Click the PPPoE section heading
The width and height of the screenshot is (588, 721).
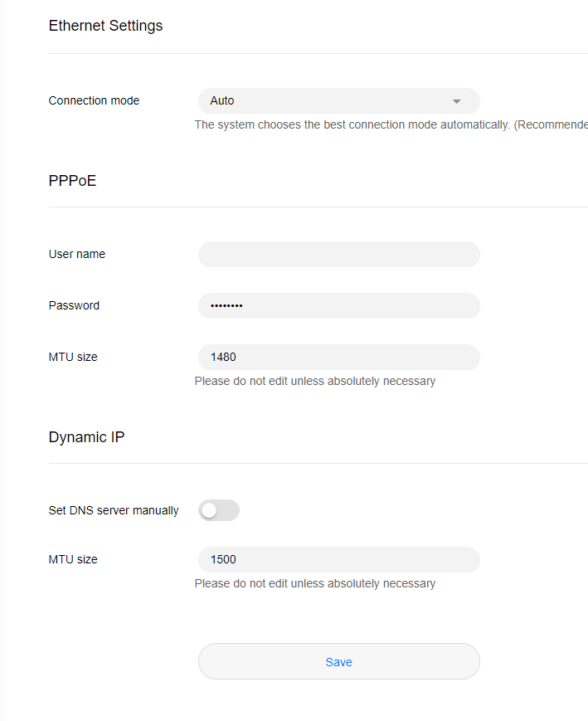pos(73,181)
